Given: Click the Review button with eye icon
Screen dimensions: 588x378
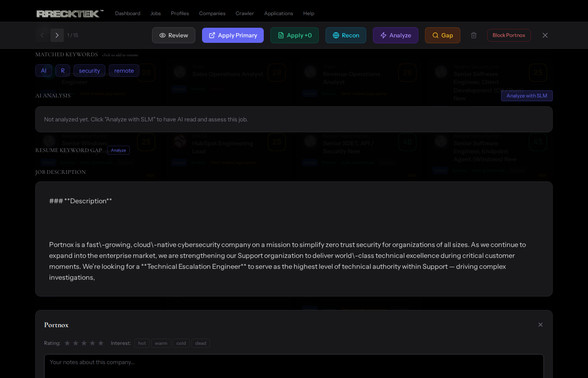Looking at the screenshot, I should pyautogui.click(x=173, y=35).
